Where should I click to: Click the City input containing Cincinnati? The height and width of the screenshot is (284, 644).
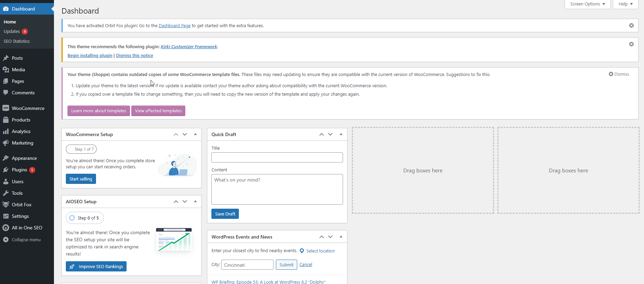(247, 265)
